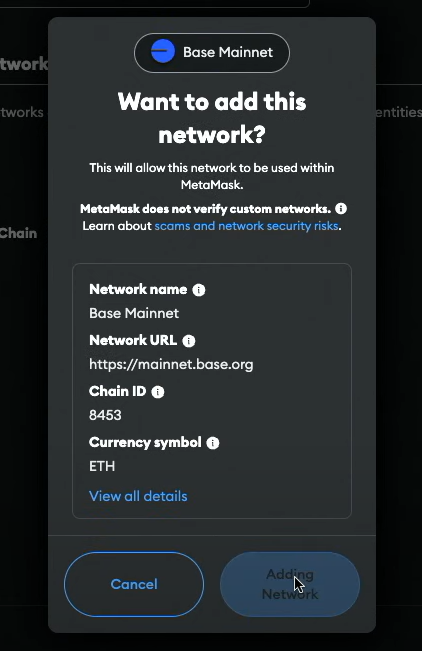Click info icon next to Network URL
The image size is (422, 651).
(x=189, y=341)
